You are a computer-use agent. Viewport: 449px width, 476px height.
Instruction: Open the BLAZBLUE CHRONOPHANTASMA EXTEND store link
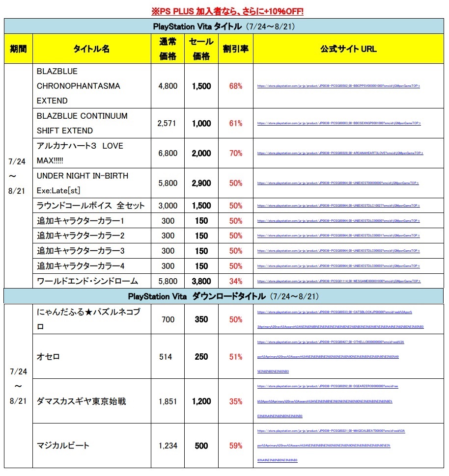pos(338,86)
